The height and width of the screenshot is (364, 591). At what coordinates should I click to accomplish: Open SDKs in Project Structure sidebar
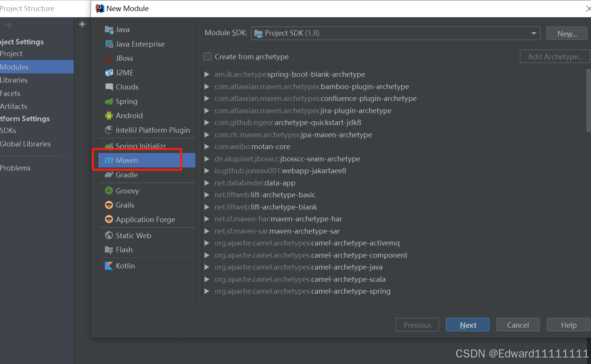pyautogui.click(x=37, y=130)
